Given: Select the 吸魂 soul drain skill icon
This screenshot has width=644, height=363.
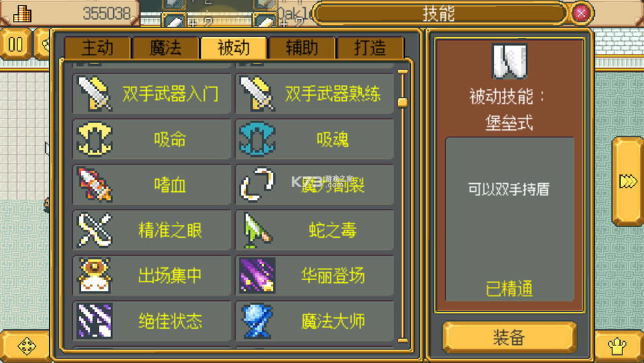Looking at the screenshot, I should point(257,139).
